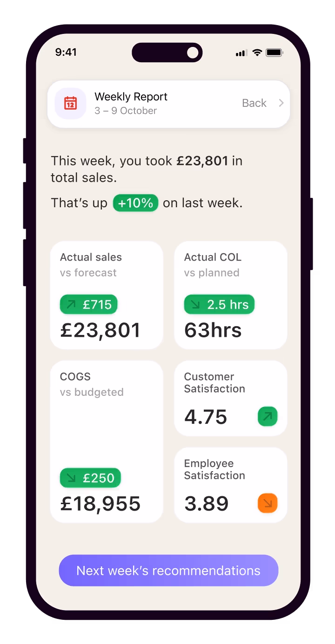335x644 pixels.
Task: Open the Weekly Report header card
Action: [x=168, y=104]
